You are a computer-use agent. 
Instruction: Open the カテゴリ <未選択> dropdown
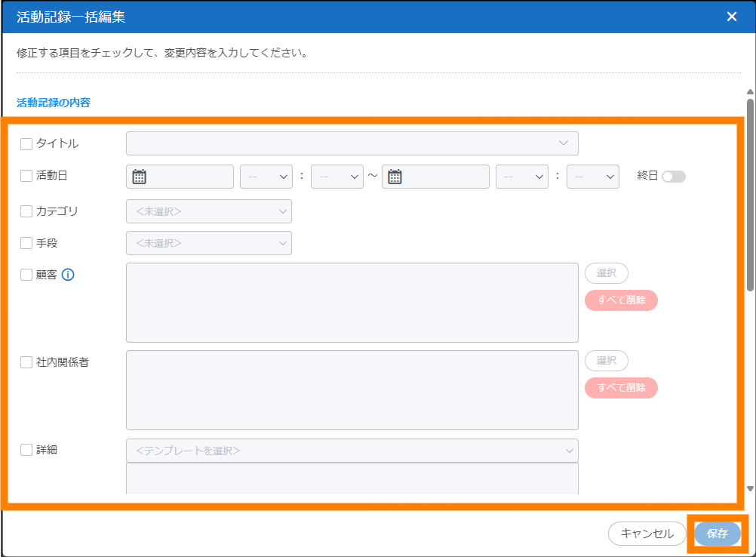point(208,211)
